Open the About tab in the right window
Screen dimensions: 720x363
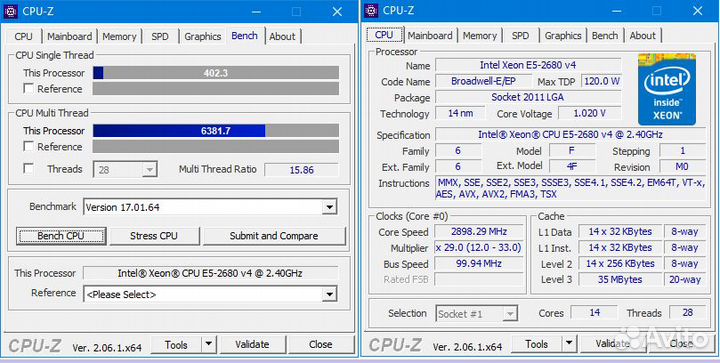coord(642,35)
